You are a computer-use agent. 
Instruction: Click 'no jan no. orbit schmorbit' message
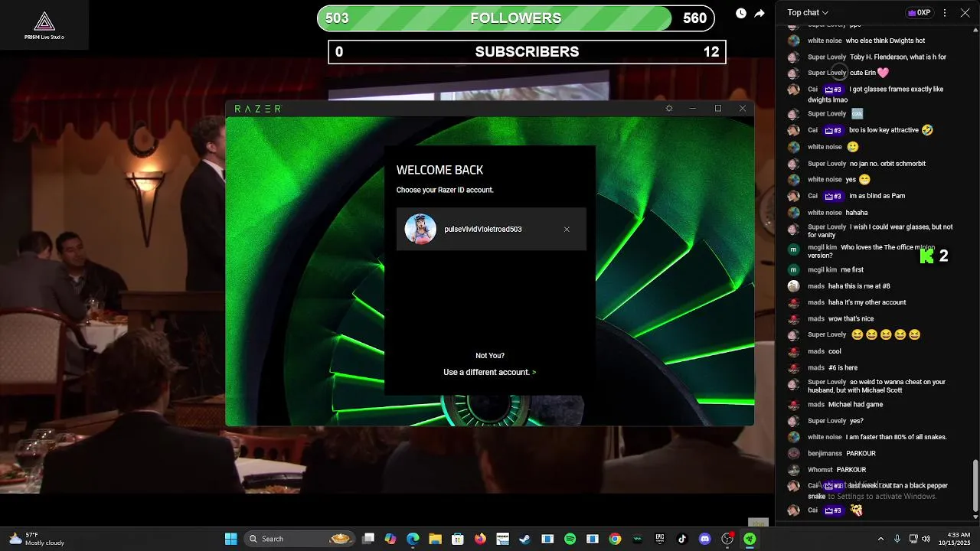click(887, 164)
